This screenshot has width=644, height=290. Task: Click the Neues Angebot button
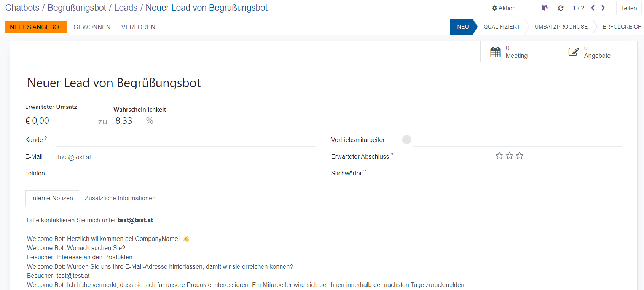pyautogui.click(x=36, y=27)
